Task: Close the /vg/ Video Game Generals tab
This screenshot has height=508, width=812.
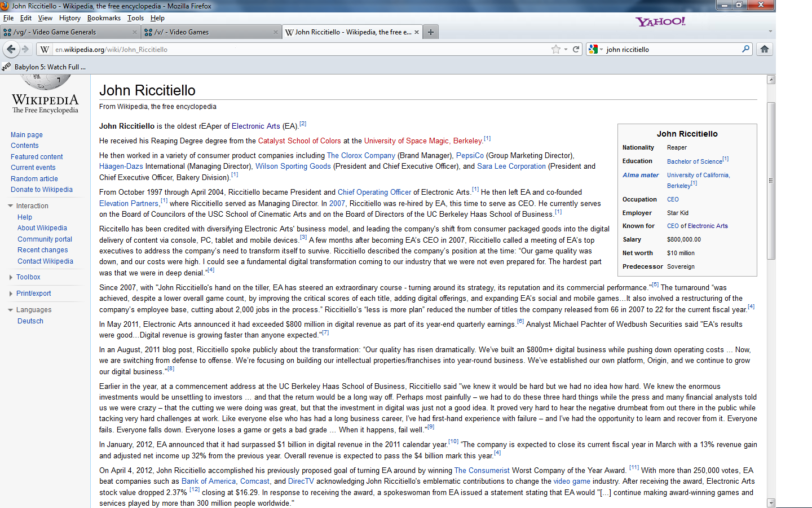Action: pyautogui.click(x=134, y=32)
